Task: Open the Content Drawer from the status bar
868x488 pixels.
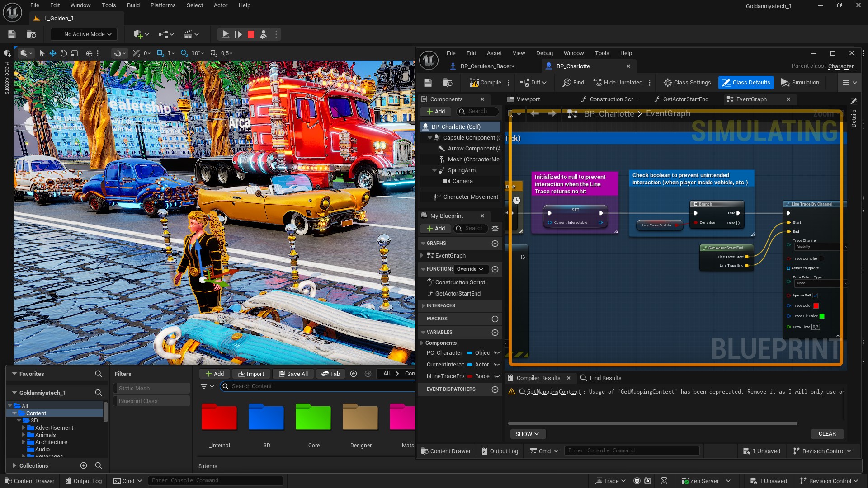Action: pyautogui.click(x=29, y=480)
